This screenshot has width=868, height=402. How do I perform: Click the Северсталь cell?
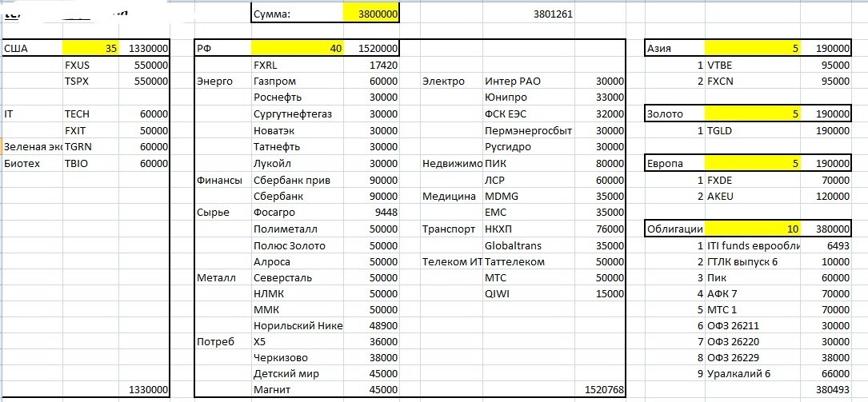[x=298, y=277]
